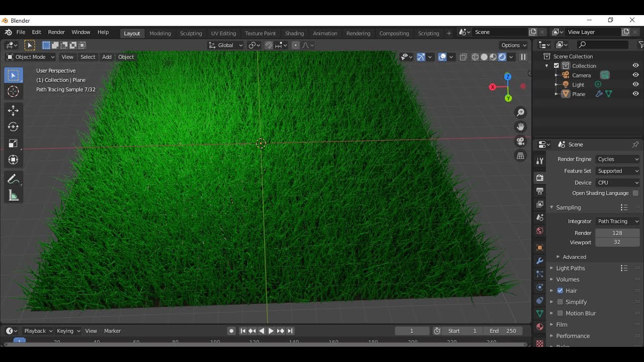Hide the Camera in the outliner
This screenshot has width=644, height=362.
635,75
